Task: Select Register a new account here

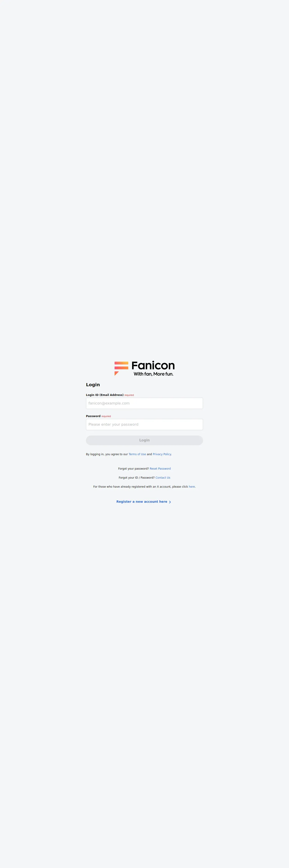Action: [142, 502]
